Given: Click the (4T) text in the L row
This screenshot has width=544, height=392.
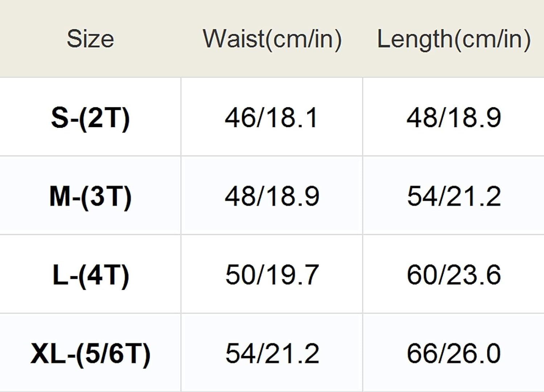Looking at the screenshot, I should pos(104,276).
